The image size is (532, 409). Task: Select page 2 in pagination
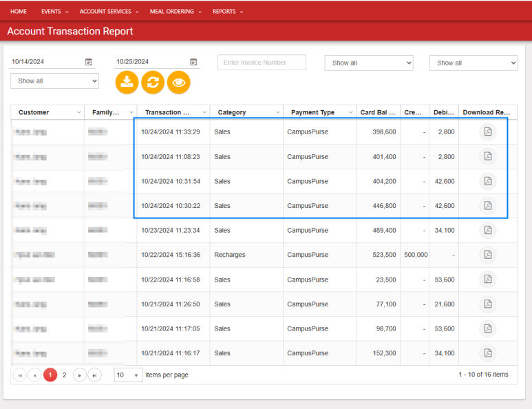pos(65,375)
